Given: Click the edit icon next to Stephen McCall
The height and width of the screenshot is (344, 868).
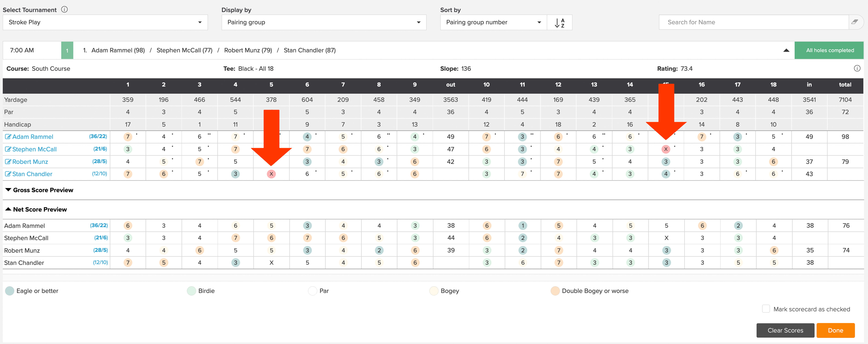Looking at the screenshot, I should coord(8,149).
